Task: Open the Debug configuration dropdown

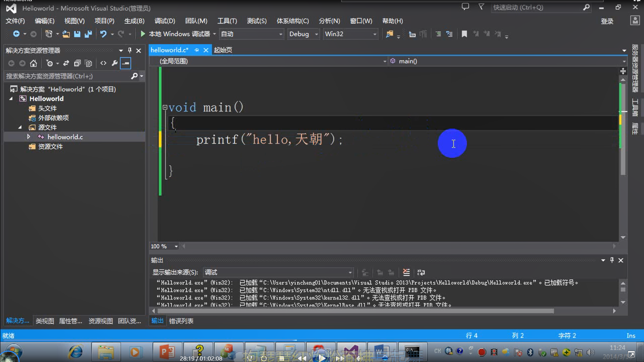Action: pyautogui.click(x=316, y=34)
